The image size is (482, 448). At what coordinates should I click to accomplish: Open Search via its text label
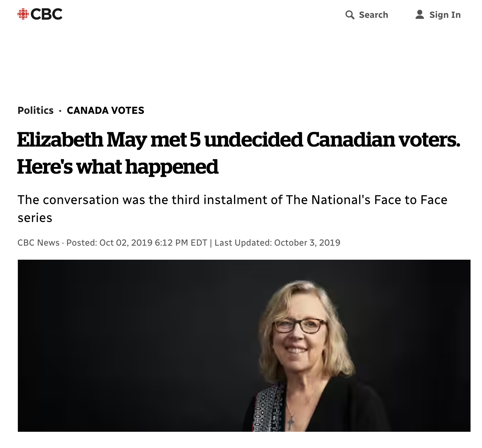coord(373,15)
